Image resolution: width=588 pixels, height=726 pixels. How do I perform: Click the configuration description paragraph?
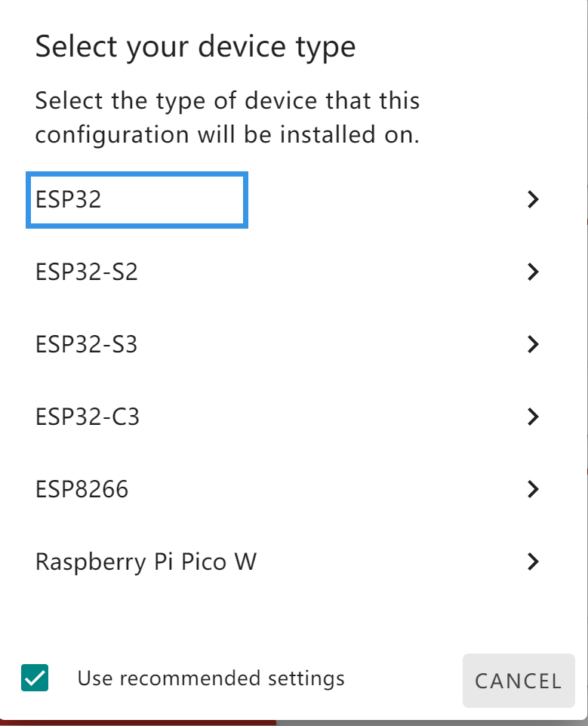pos(227,118)
